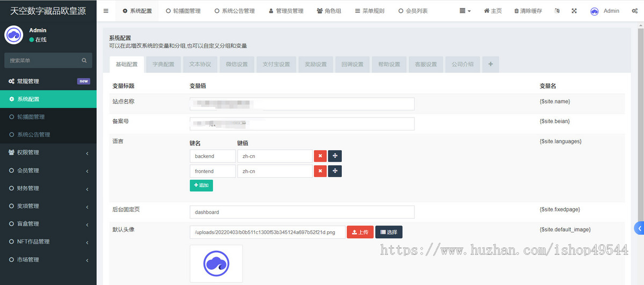Select 系统配置 in sidebar
Screen dimensions: 644x285
[x=48, y=99]
